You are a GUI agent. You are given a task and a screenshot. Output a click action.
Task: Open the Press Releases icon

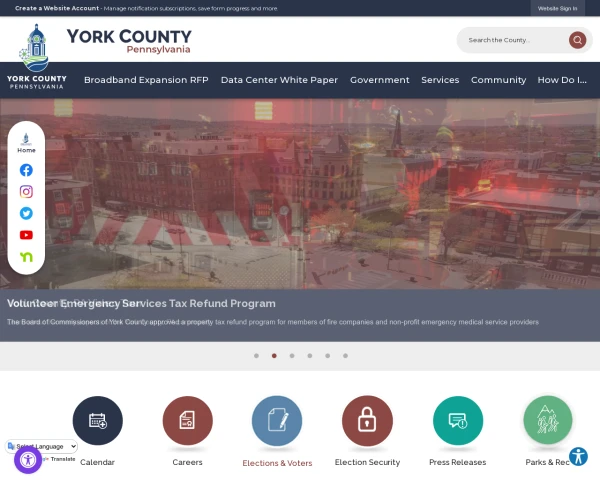(458, 420)
